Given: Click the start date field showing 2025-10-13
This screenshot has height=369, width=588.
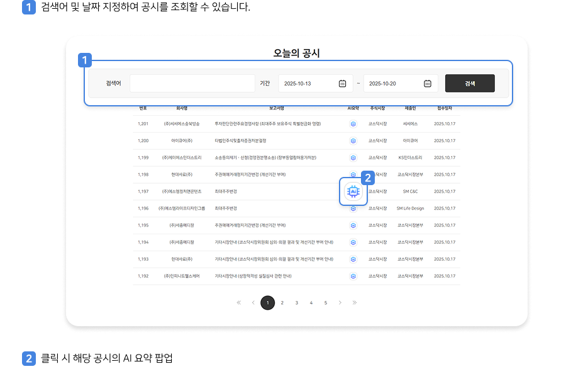Looking at the screenshot, I should pos(308,83).
